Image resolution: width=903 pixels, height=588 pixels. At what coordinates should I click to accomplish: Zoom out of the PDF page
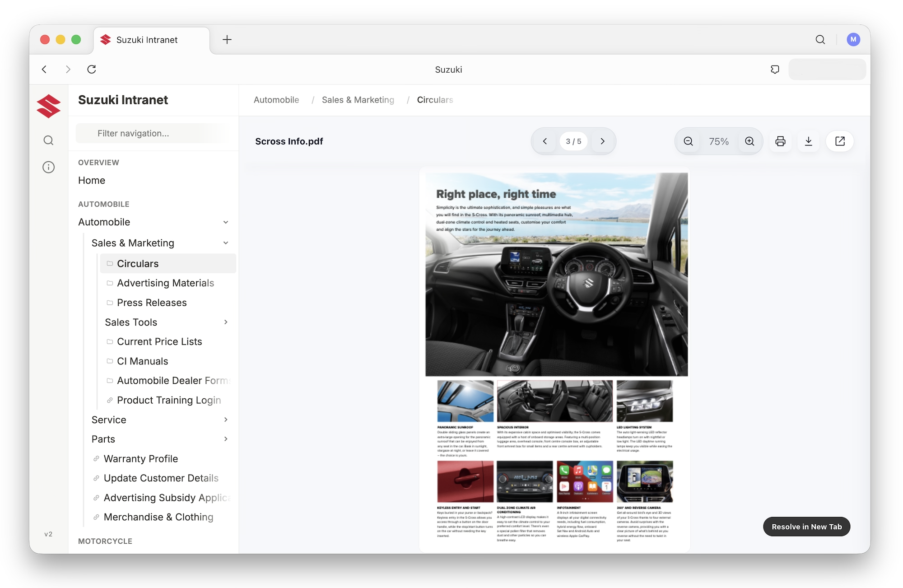click(x=687, y=141)
